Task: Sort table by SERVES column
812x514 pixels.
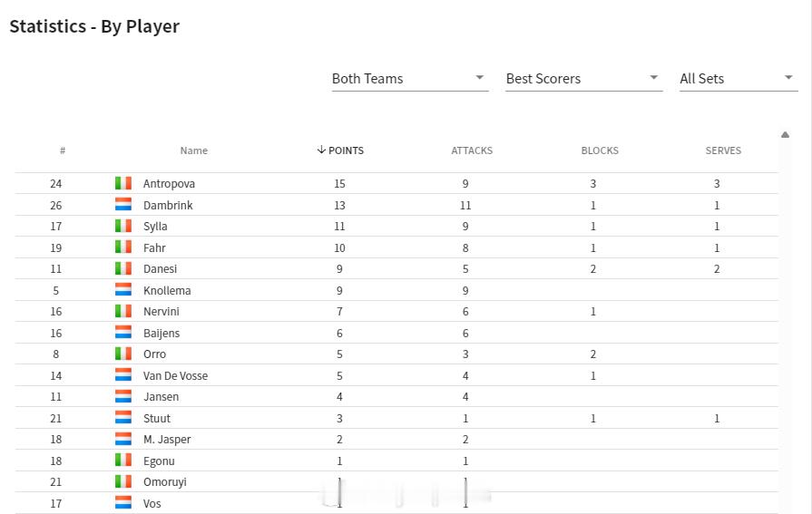Action: tap(723, 150)
